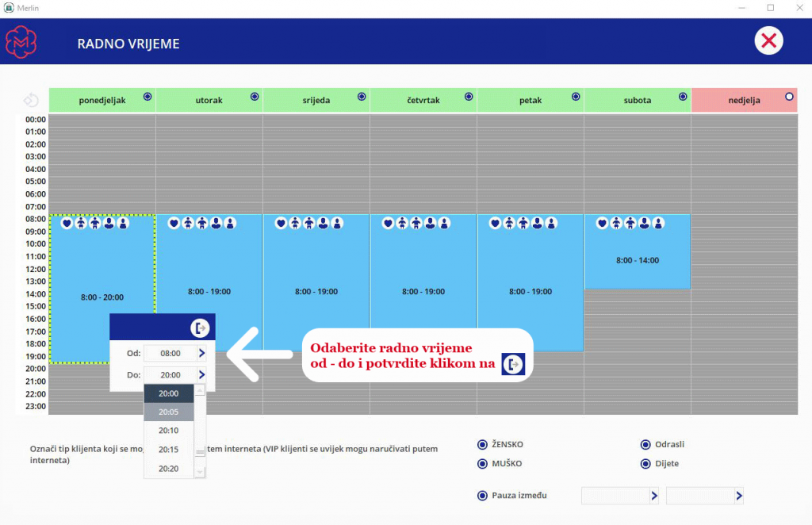Click the heart icon in the četvrtak block

388,223
